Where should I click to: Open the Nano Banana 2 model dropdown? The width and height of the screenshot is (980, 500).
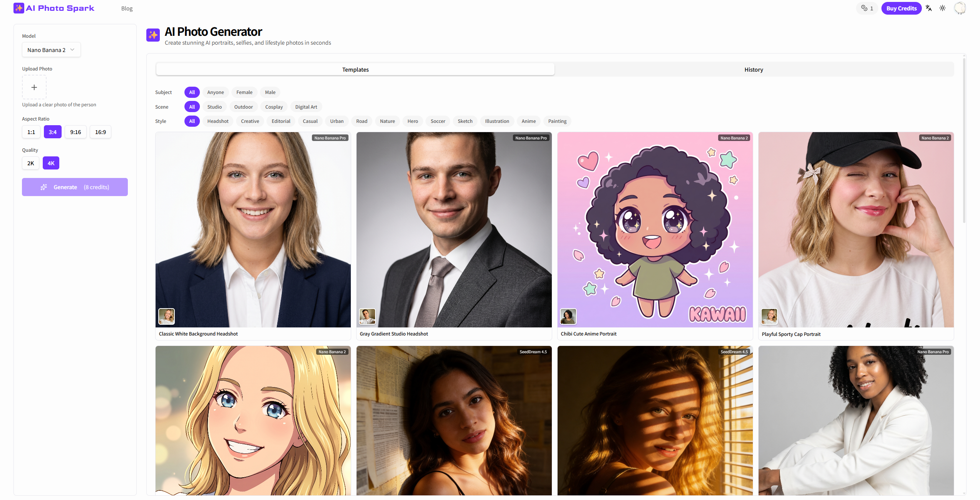(x=51, y=50)
